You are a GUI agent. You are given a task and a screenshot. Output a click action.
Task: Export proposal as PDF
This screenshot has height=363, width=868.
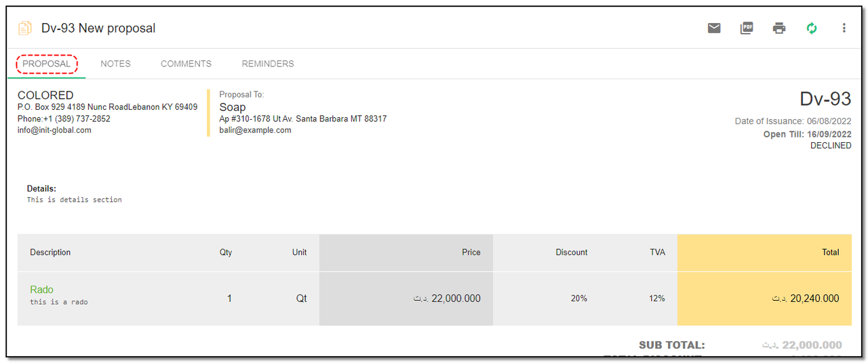point(747,28)
